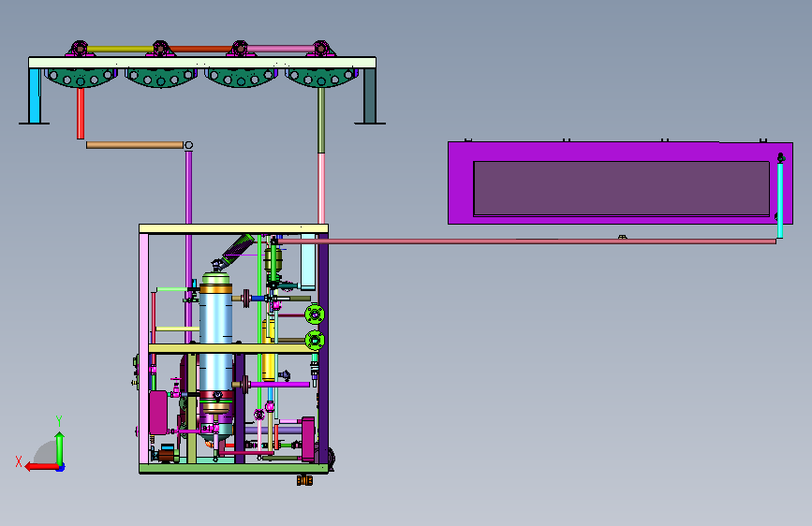Pick the upper green round flange on the skid
The image size is (812, 526).
pyautogui.click(x=315, y=314)
